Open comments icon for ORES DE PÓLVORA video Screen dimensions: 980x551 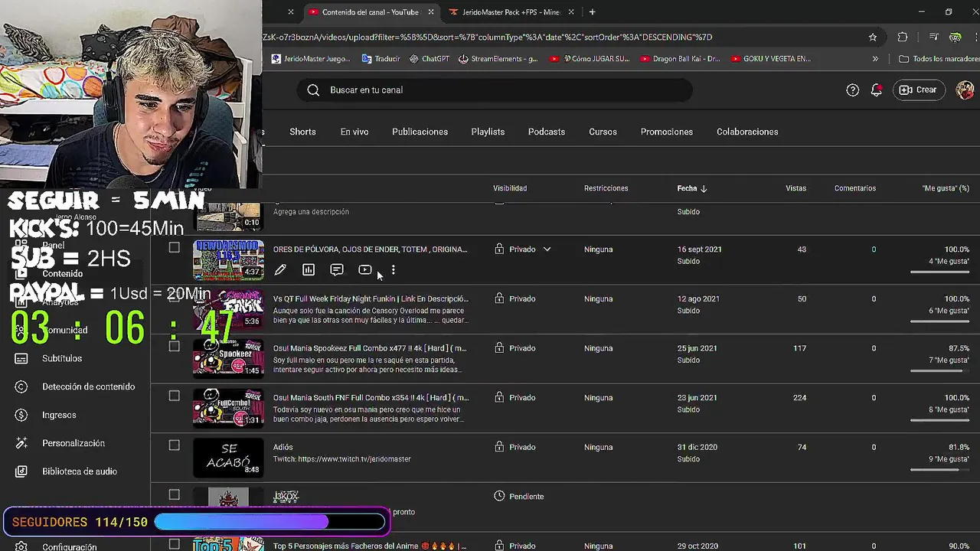pyautogui.click(x=337, y=270)
